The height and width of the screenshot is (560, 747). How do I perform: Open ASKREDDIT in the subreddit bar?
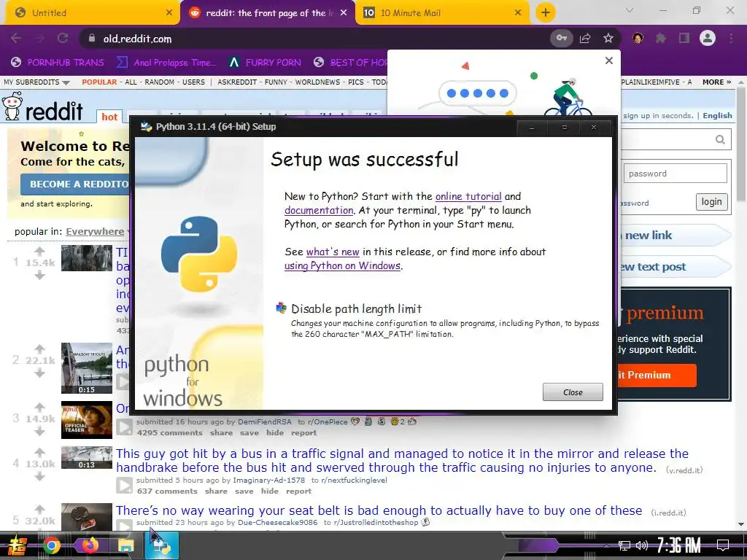pos(237,82)
